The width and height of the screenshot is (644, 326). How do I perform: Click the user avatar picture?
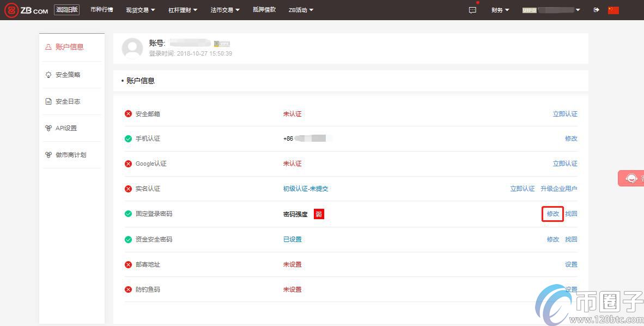click(x=132, y=49)
